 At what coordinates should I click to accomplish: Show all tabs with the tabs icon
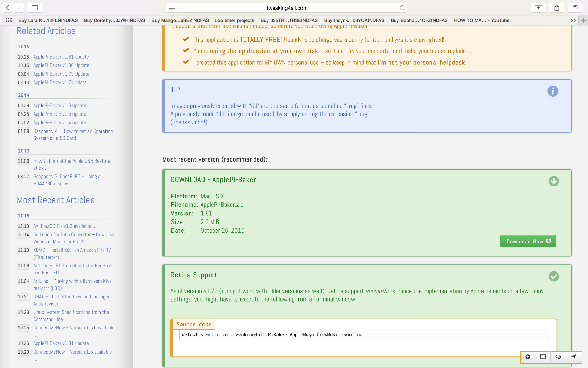pos(575,7)
